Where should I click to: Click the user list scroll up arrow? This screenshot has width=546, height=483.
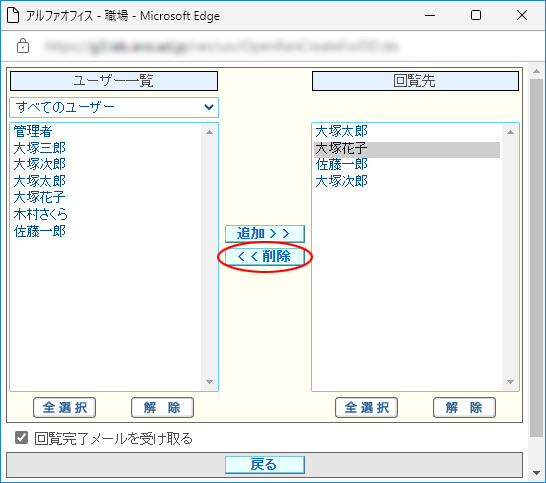(209, 132)
